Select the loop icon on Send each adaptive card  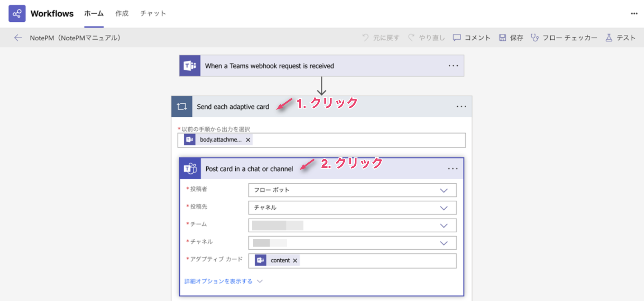(x=182, y=106)
